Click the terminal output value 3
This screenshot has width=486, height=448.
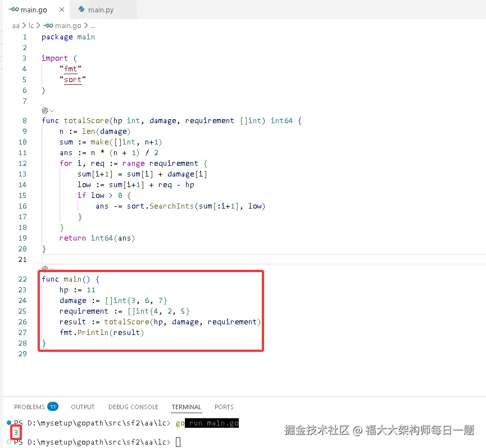(16, 432)
